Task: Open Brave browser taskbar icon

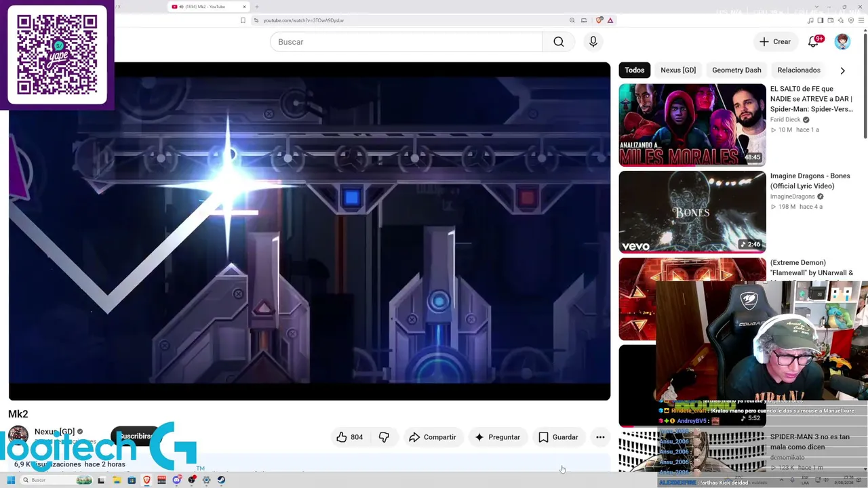Action: coord(146,480)
